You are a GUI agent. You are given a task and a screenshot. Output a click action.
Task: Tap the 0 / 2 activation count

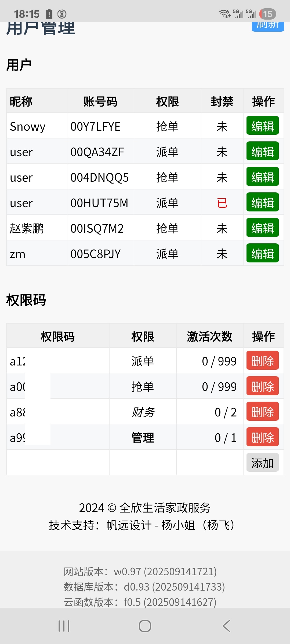(226, 412)
